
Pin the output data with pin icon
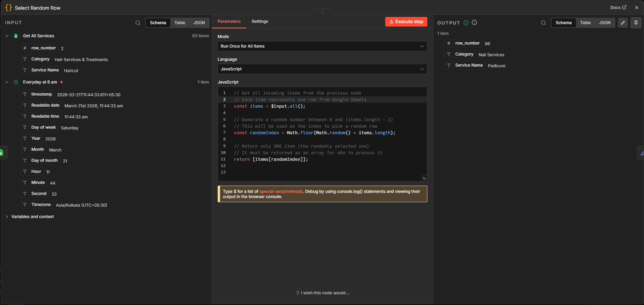point(636,23)
